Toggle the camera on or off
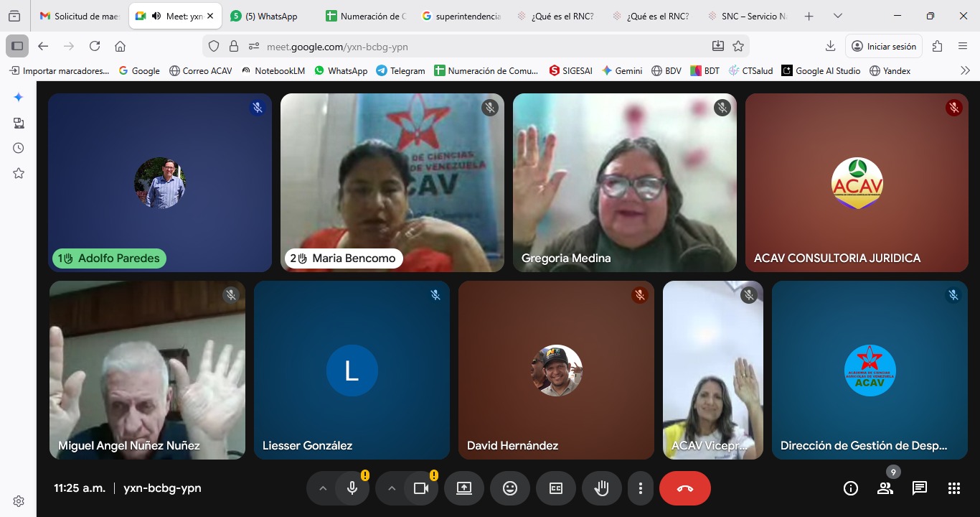Screen dimensions: 980x517 click(x=420, y=488)
